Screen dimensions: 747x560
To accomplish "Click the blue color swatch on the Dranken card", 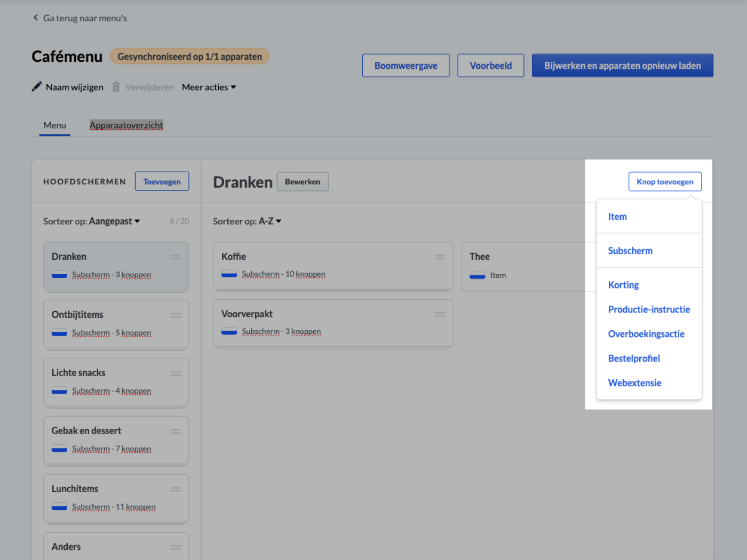I will click(x=59, y=275).
